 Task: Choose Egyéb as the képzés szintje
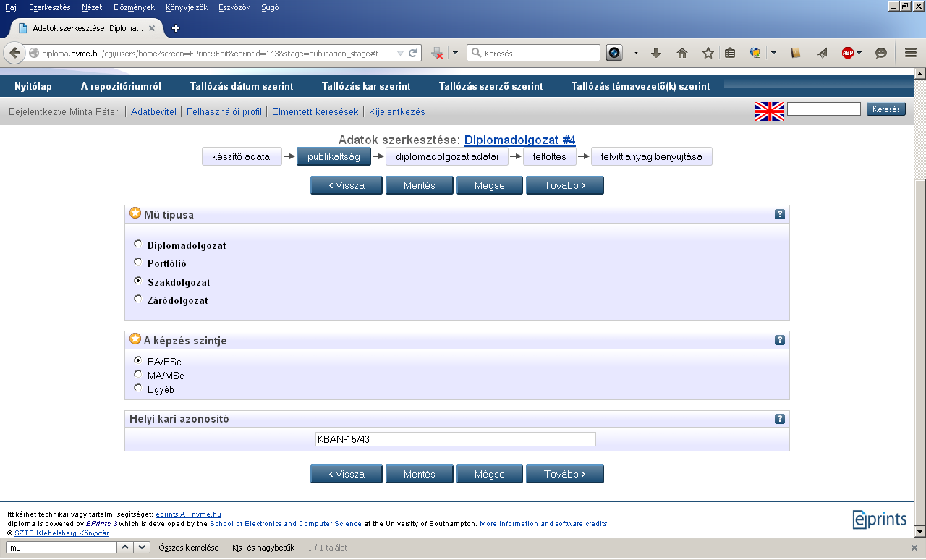[138, 388]
